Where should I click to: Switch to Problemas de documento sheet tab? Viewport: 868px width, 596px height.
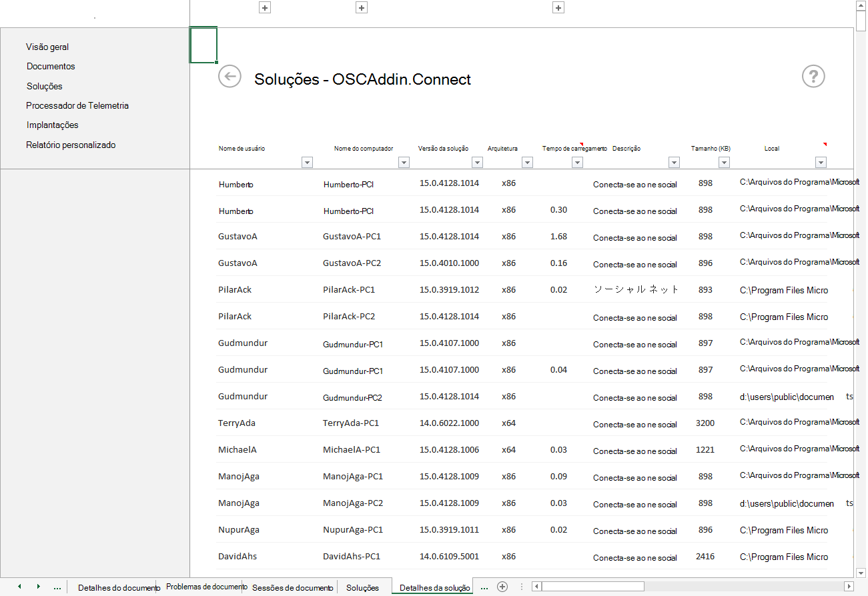tap(207, 587)
